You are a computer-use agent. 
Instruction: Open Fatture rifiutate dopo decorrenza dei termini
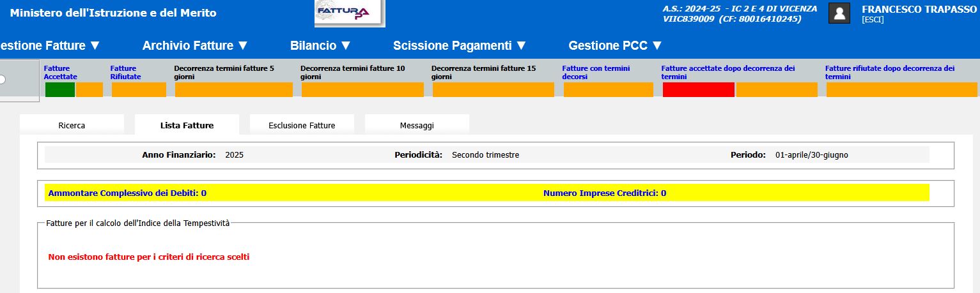tap(889, 72)
